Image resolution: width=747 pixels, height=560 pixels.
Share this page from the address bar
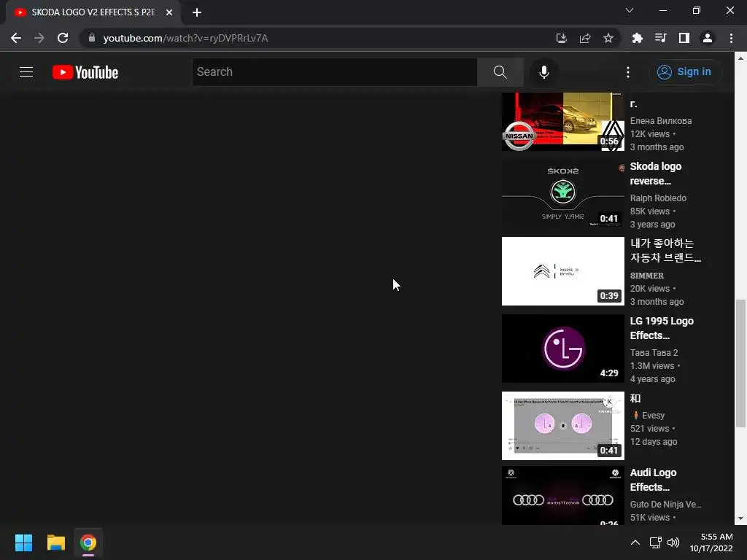(x=585, y=38)
